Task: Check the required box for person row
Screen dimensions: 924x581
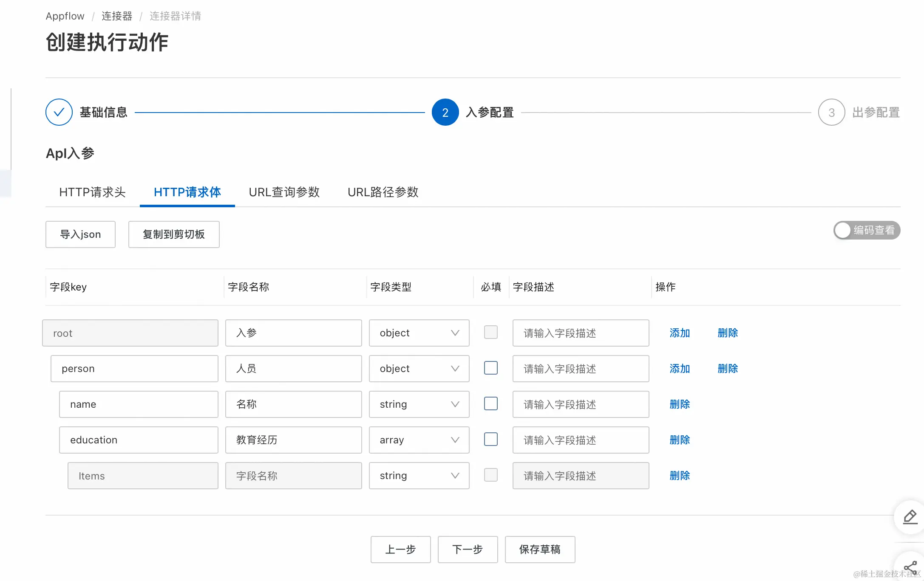Action: 490,368
